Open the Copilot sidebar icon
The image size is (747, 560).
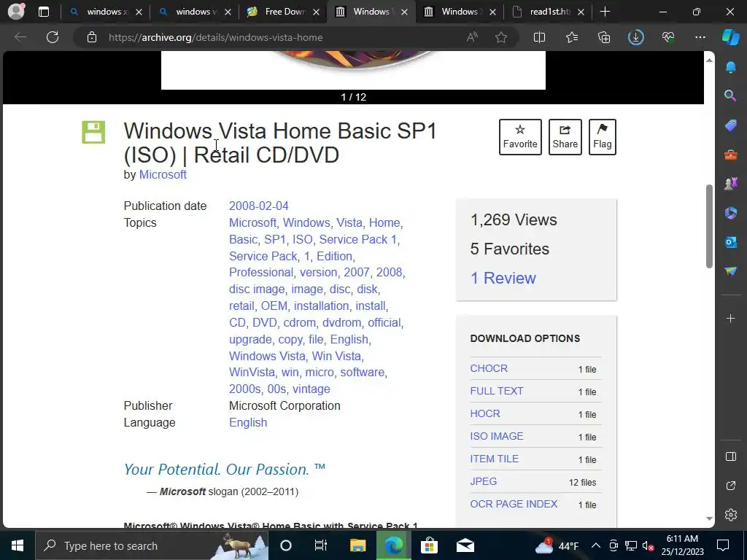coord(731,37)
